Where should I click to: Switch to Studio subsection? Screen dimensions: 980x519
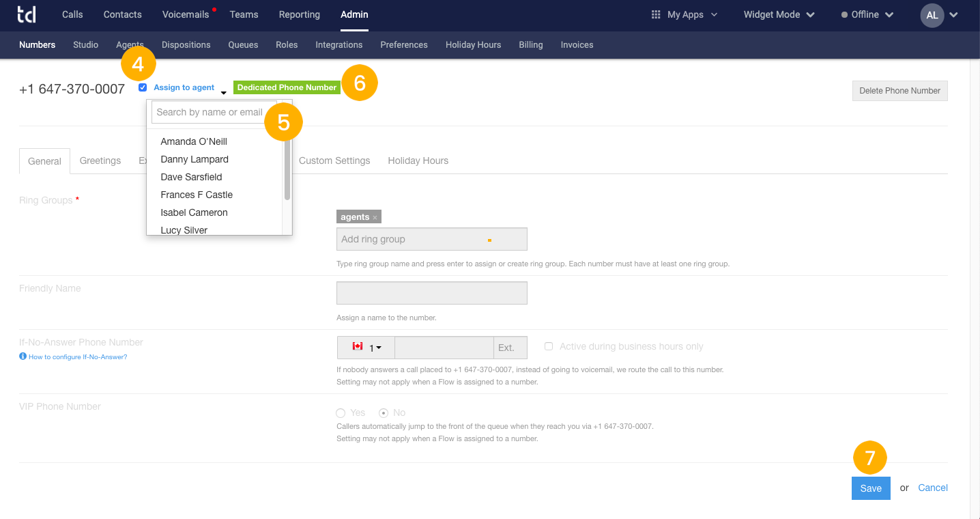[x=86, y=44]
